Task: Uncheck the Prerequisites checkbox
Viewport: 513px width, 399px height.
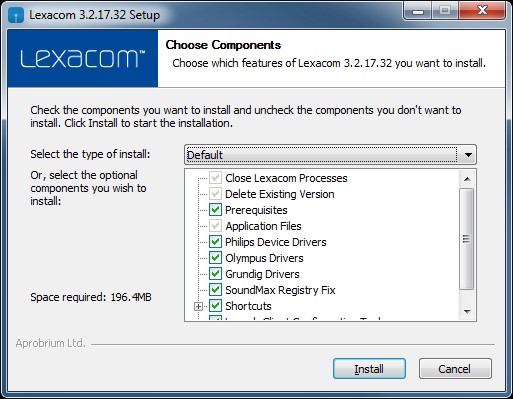Action: [x=215, y=210]
